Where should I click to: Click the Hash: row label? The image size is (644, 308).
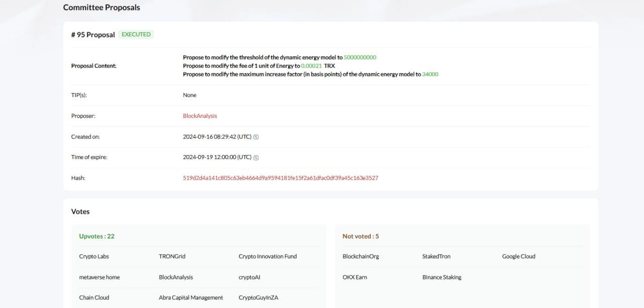[x=78, y=178]
